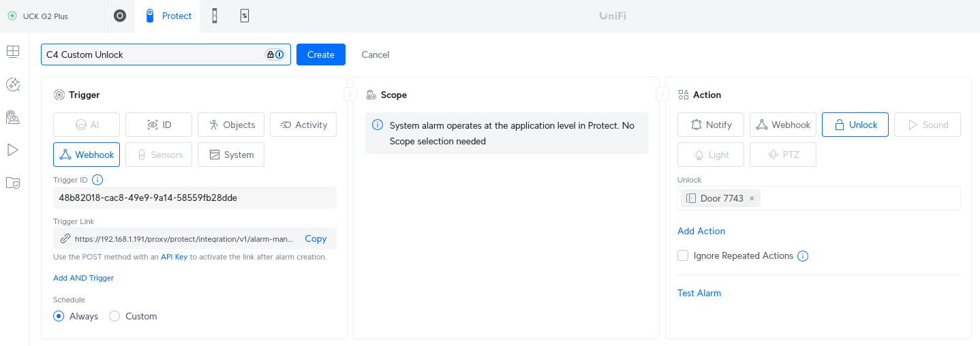This screenshot has height=346, width=980.
Task: Open the Alarm Manager fingerprint icon in sidebar
Action: point(13,117)
